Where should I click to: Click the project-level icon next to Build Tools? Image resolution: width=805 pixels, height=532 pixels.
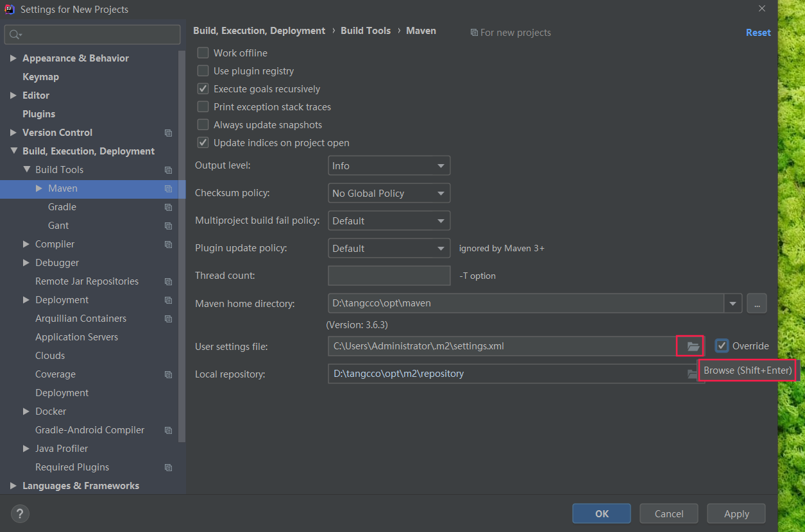[x=168, y=170]
